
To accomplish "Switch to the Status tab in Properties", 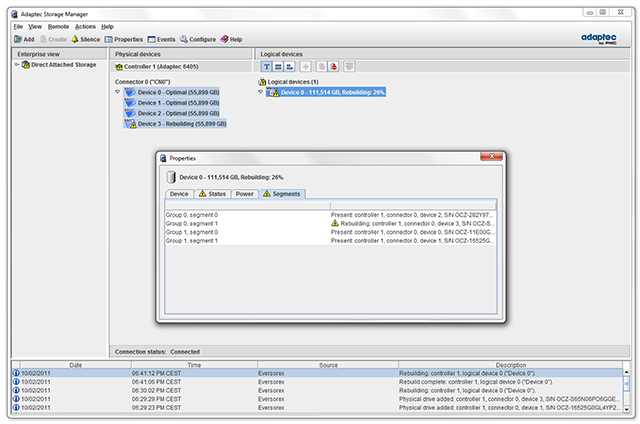I will pyautogui.click(x=212, y=194).
